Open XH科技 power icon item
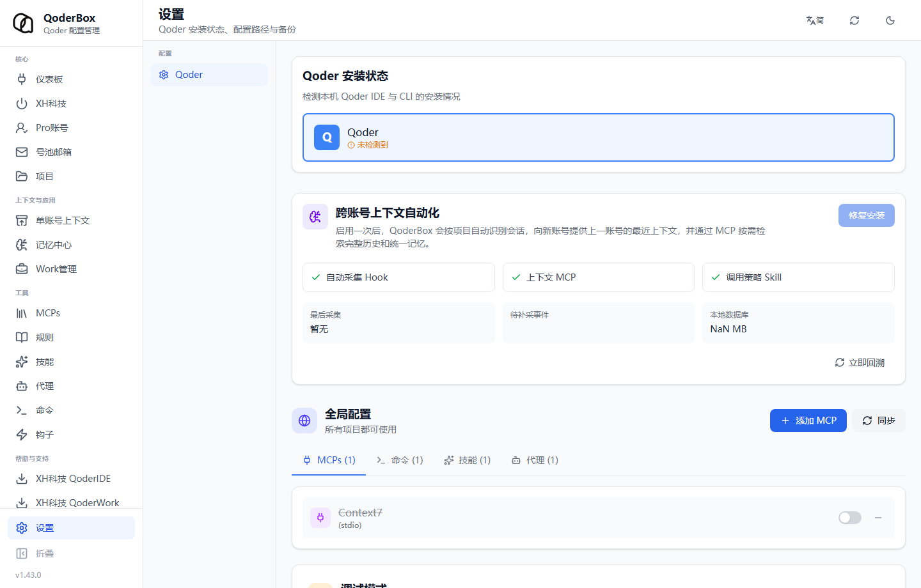Image resolution: width=921 pixels, height=588 pixels. (71, 104)
